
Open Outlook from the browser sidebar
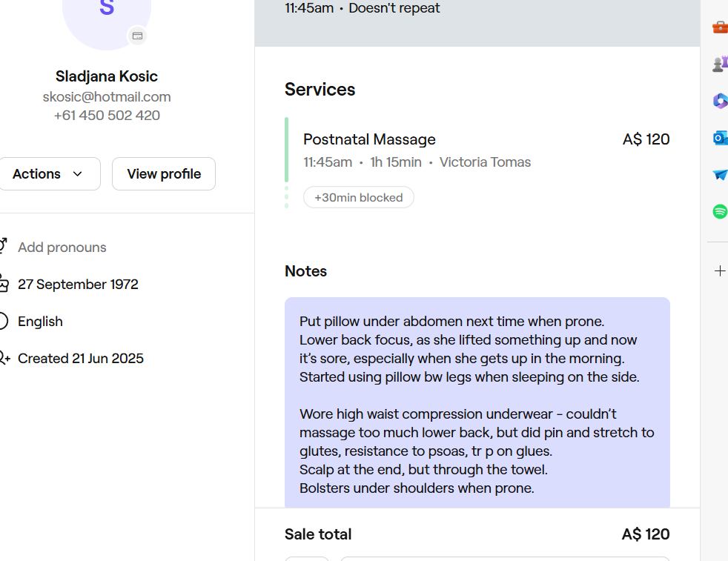[x=719, y=138]
